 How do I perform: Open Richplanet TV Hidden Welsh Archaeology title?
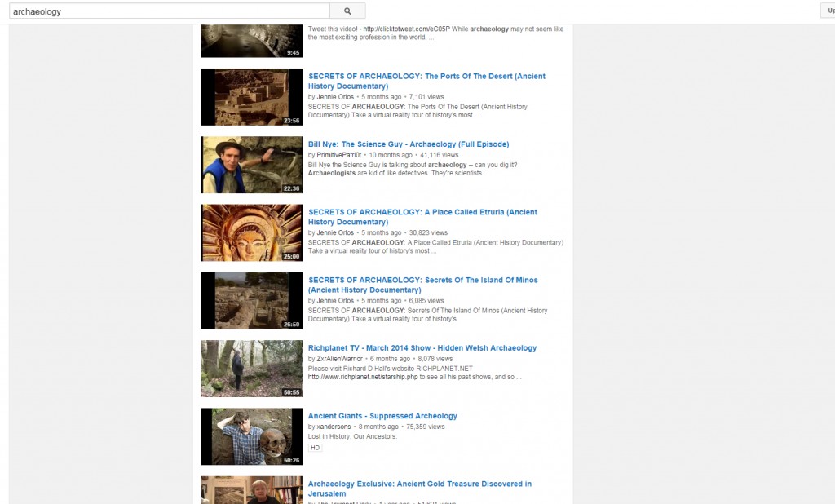(422, 348)
